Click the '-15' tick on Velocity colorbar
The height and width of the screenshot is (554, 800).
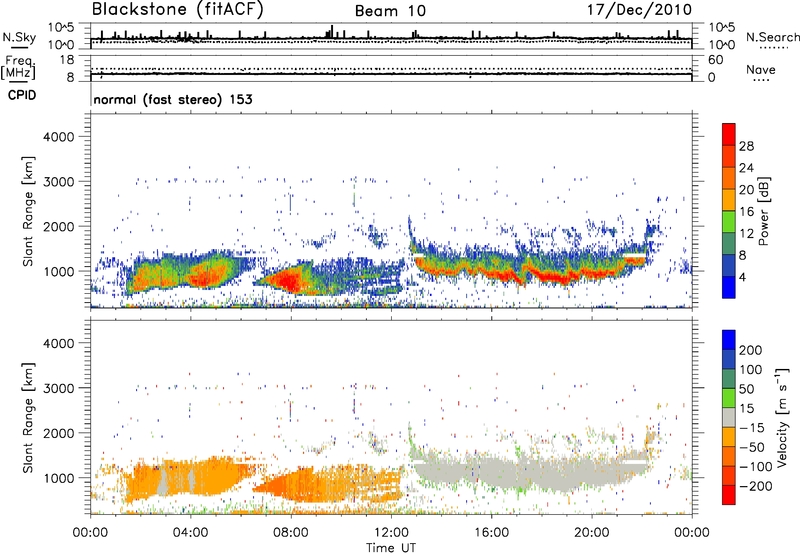(x=752, y=427)
